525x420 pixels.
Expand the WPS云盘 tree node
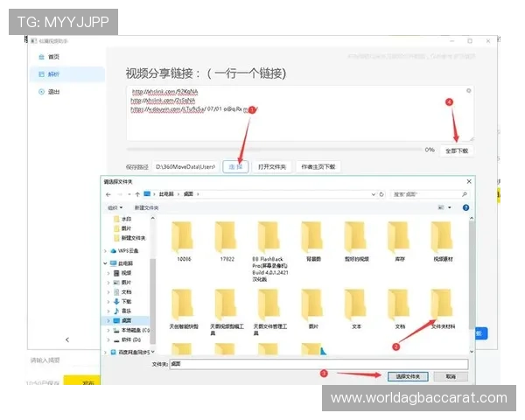106,251
